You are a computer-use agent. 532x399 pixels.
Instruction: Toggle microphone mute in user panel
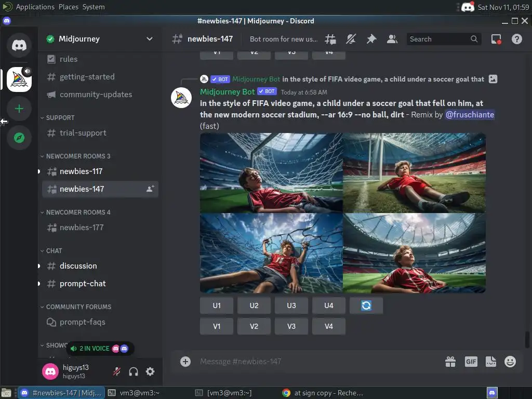(117, 371)
